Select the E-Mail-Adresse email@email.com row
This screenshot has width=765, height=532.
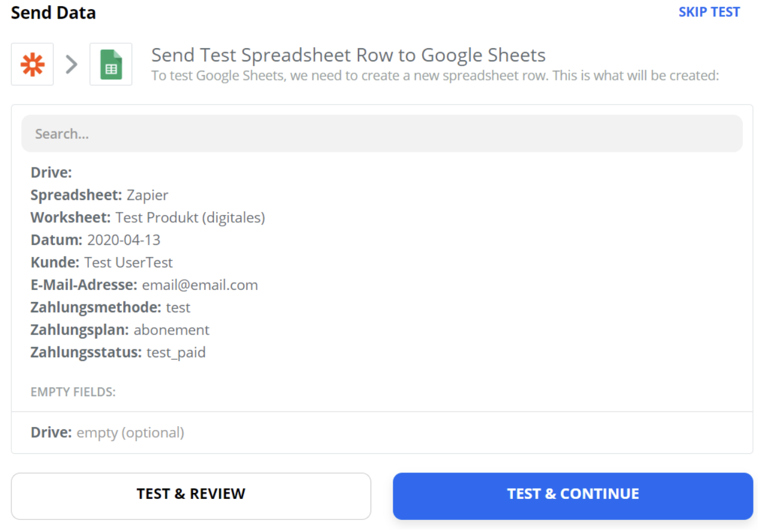coord(144,285)
